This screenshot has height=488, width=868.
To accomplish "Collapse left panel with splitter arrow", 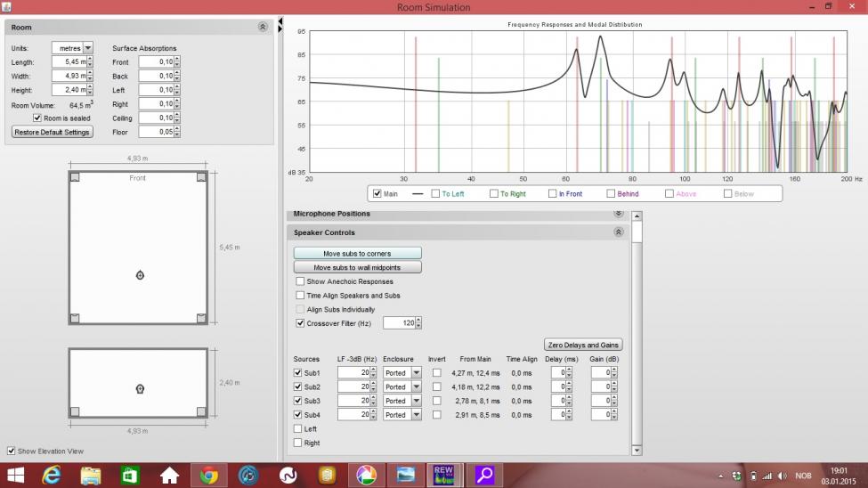I will [x=280, y=21].
